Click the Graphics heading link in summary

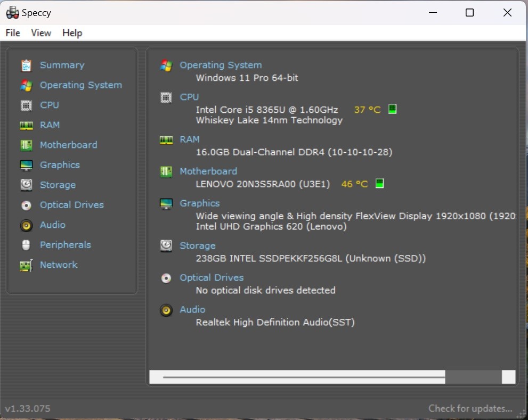pyautogui.click(x=200, y=203)
